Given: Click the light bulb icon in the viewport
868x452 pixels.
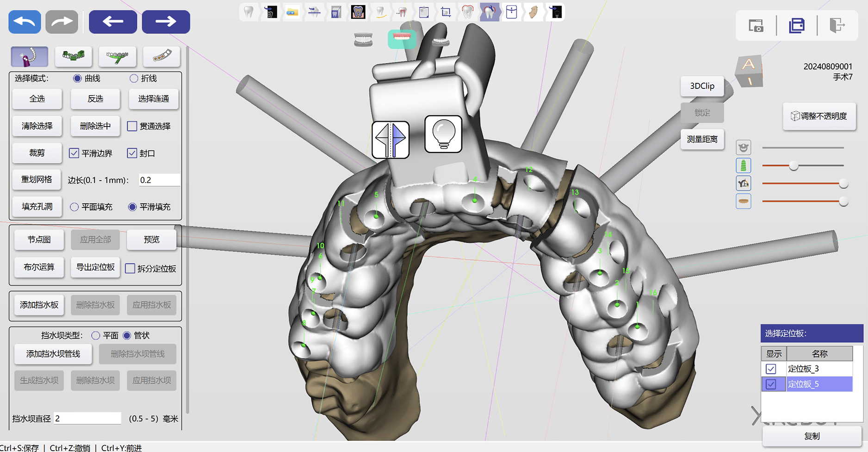Looking at the screenshot, I should tap(443, 134).
